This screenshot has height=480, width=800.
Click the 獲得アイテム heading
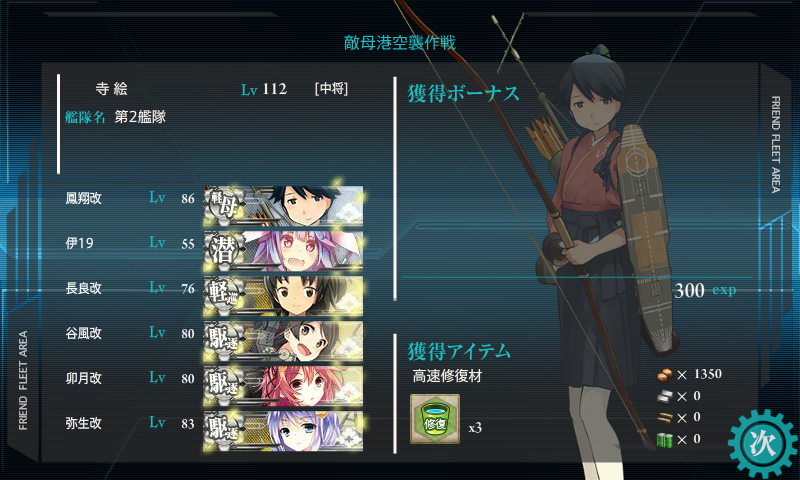(x=459, y=351)
